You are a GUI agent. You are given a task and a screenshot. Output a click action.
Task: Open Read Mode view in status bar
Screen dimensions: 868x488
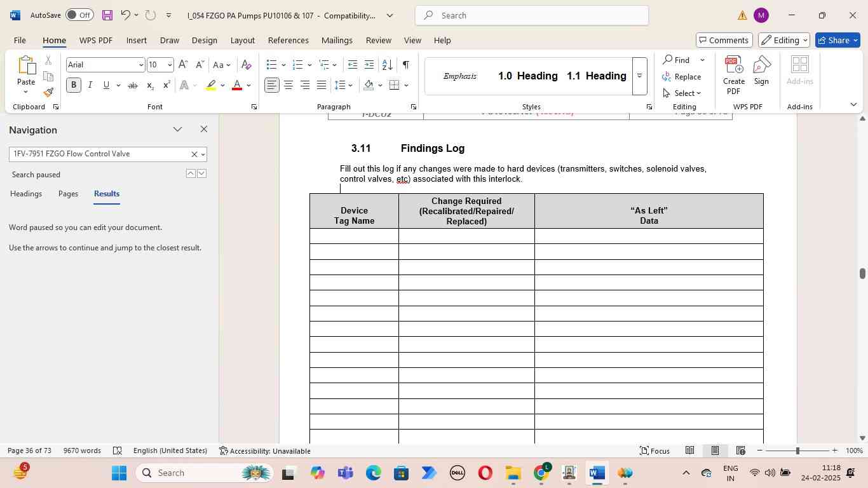tap(689, 451)
